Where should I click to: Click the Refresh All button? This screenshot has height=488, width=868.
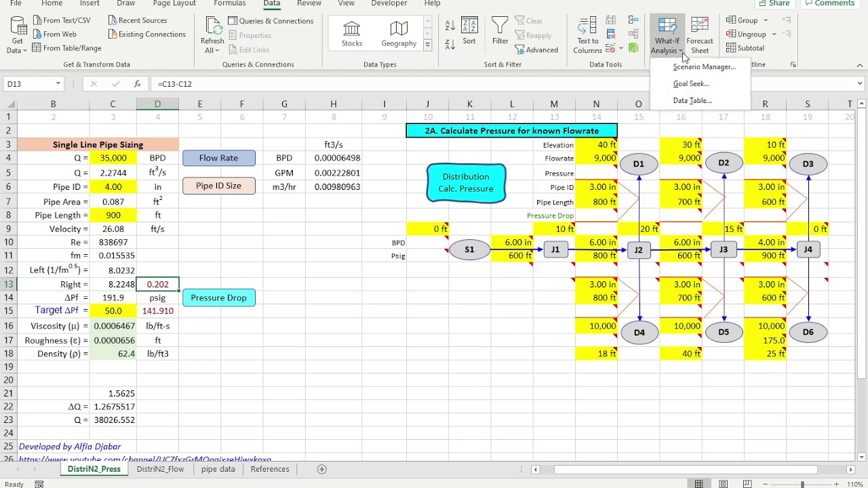click(212, 35)
